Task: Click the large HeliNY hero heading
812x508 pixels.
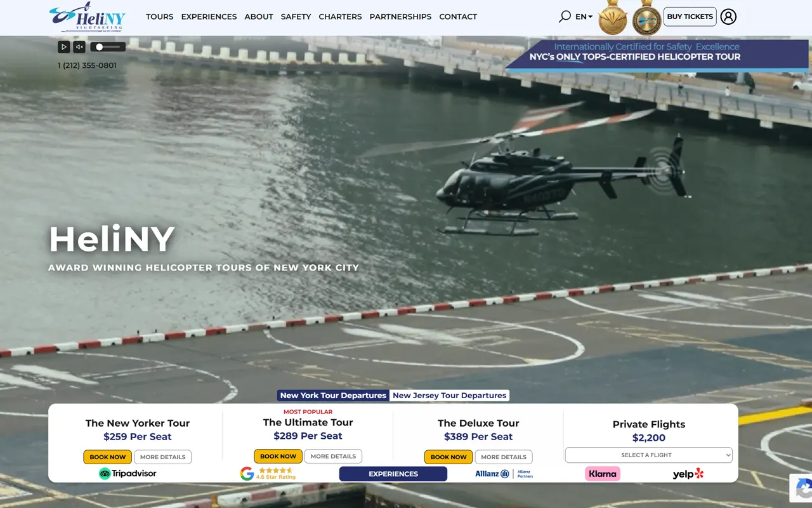Action: [x=112, y=239]
